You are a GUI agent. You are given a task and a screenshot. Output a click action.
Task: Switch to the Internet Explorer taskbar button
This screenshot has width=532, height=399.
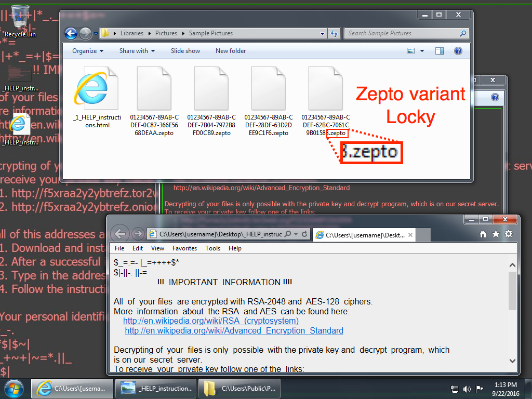click(x=72, y=389)
